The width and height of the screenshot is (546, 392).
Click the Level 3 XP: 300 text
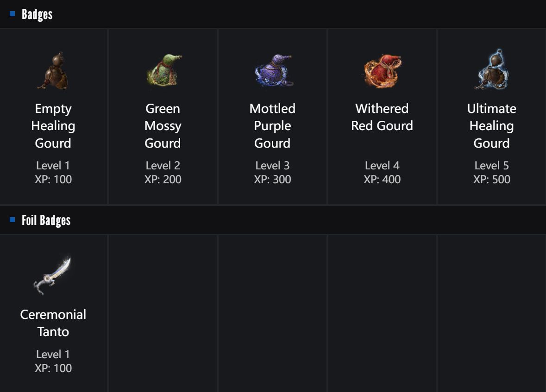(x=273, y=173)
